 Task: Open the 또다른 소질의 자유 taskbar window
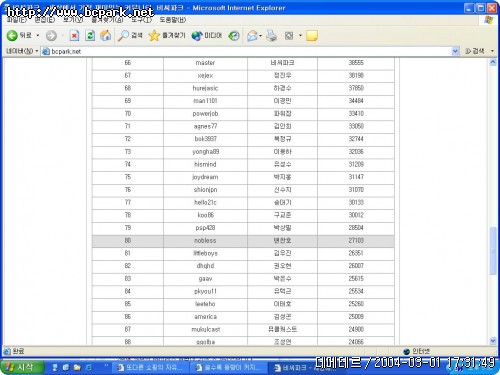pos(151,368)
